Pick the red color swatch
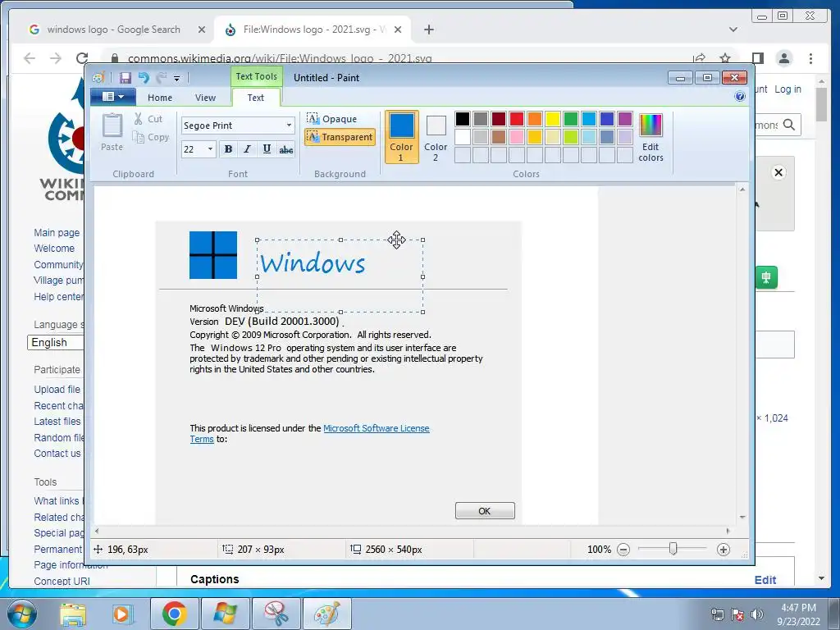The image size is (840, 630). [x=517, y=119]
